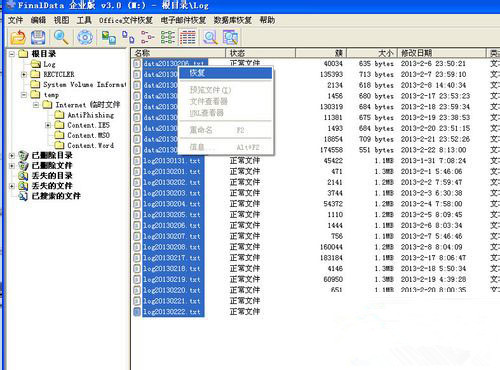Expand the 丢失的文件 node
Viewport: 500px width, 370px height.
(12, 186)
